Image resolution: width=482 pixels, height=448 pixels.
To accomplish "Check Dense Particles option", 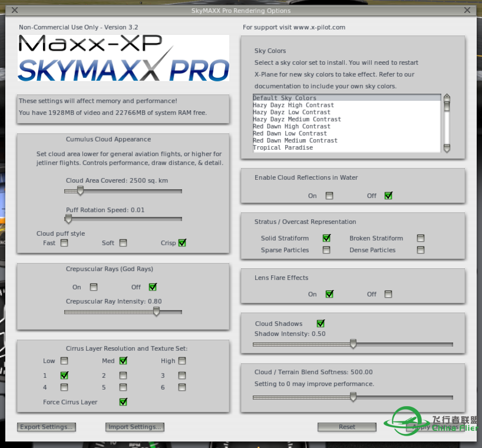I will click(421, 250).
